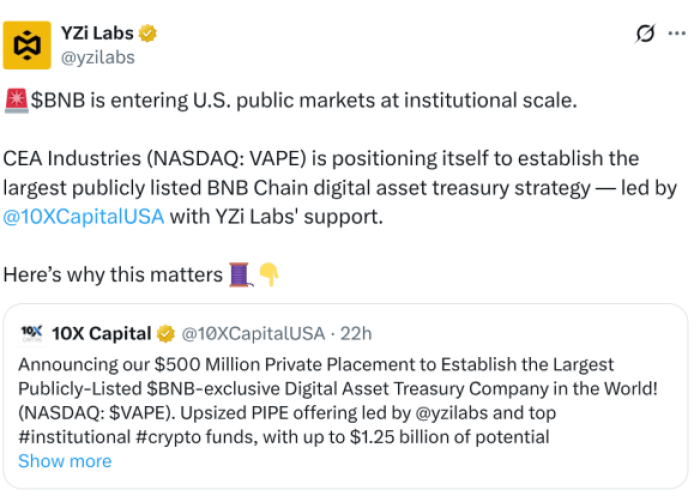Viewport: 700px width, 502px height.
Task: Open the blue @10XCapitalUSA mention link
Action: (84, 216)
